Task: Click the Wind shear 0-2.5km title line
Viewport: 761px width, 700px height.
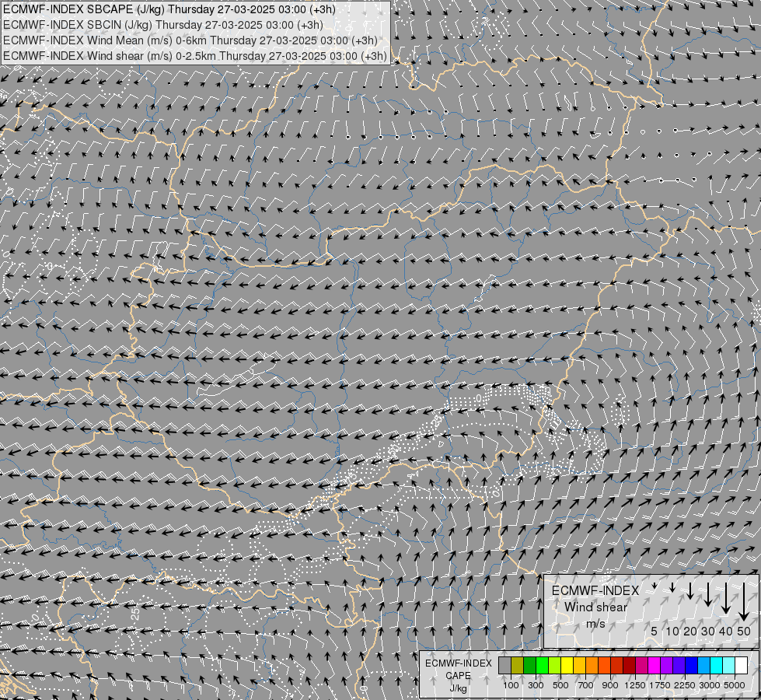Action: 194,56
